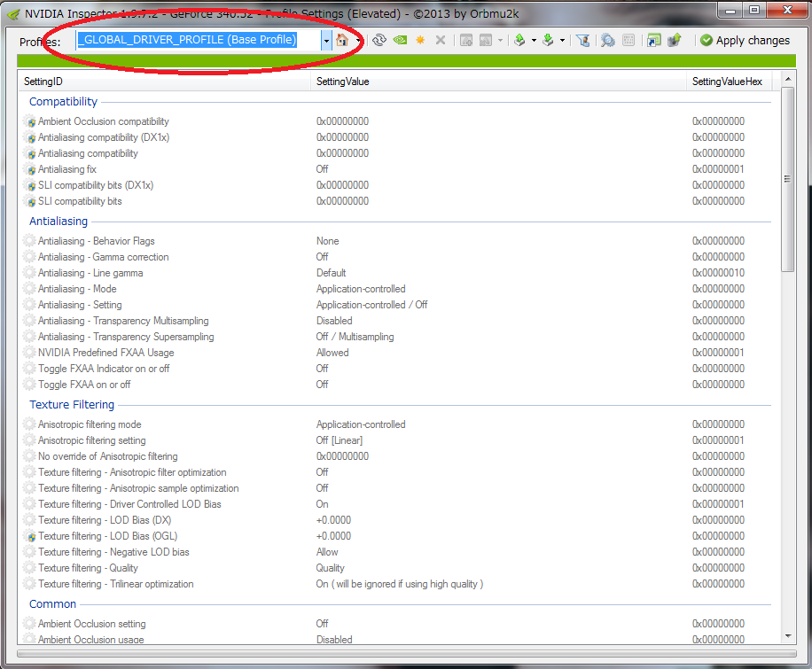Viewport: 812px width, 669px height.
Task: Click the magnifier scan profiles icon
Action: pos(607,41)
